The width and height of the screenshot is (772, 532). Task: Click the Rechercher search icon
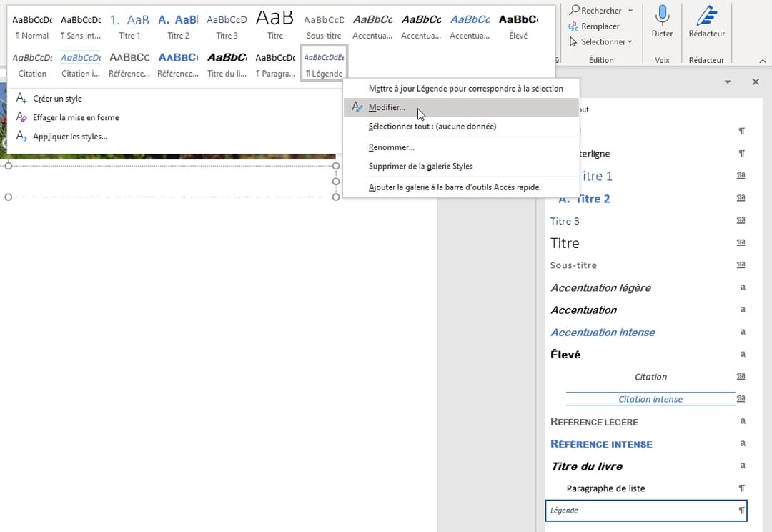point(574,11)
